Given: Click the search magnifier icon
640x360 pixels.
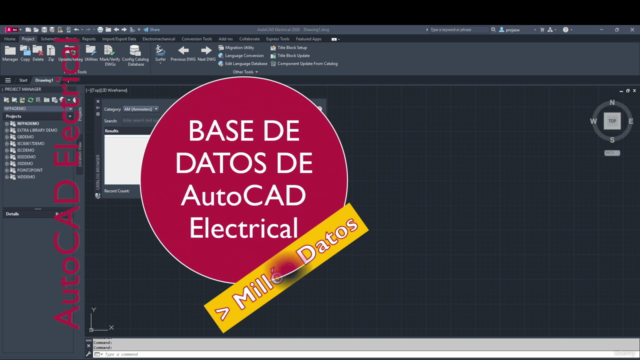Looking at the screenshot, I should coord(493,30).
